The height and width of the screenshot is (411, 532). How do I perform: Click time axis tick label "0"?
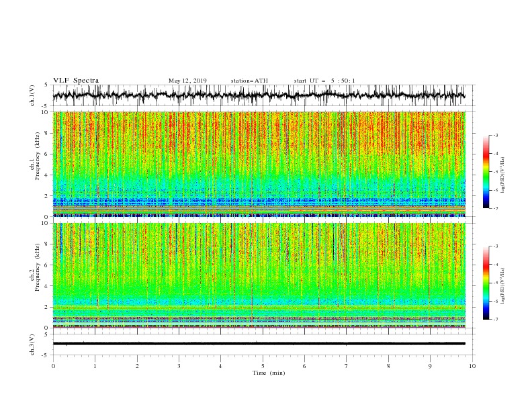(x=53, y=366)
